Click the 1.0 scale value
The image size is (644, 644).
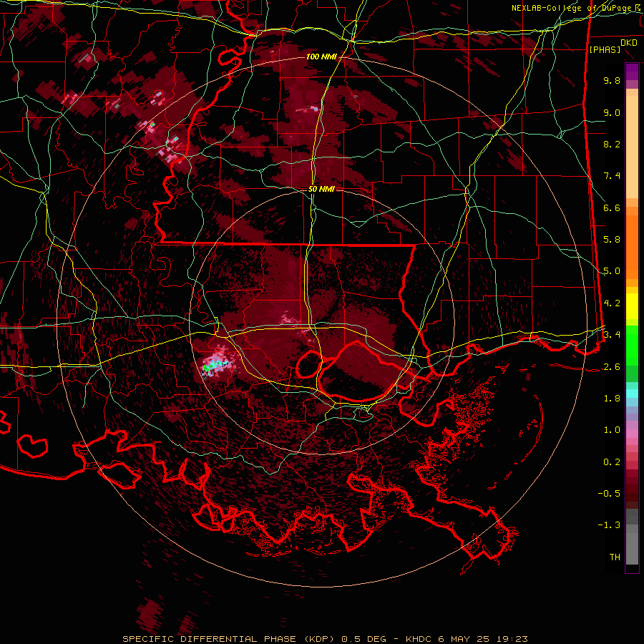pos(612,430)
